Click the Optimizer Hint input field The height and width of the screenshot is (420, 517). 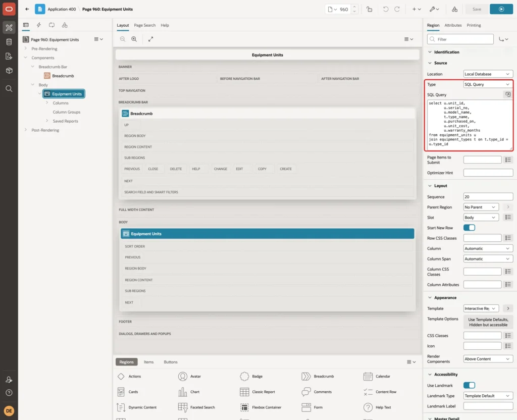[x=488, y=173]
